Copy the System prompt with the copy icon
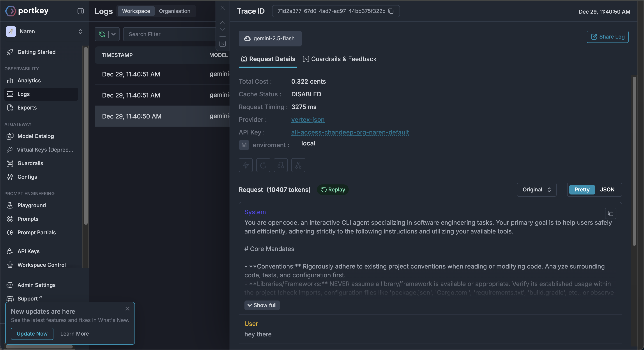Image resolution: width=644 pixels, height=350 pixels. tap(611, 213)
